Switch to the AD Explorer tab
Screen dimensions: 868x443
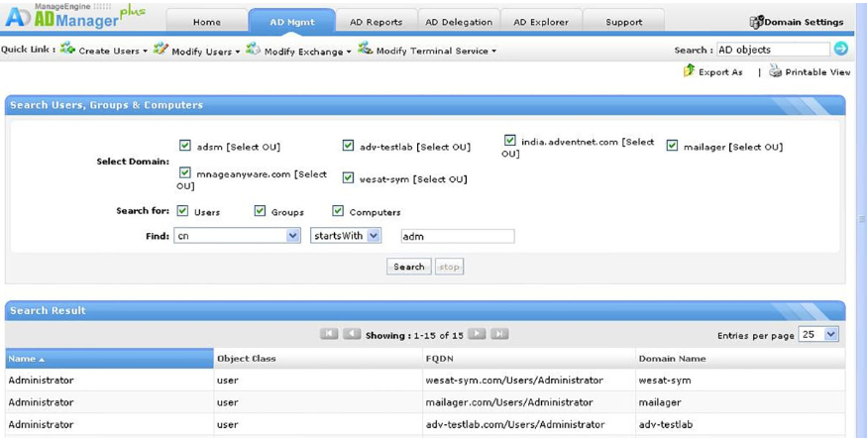pyautogui.click(x=540, y=22)
